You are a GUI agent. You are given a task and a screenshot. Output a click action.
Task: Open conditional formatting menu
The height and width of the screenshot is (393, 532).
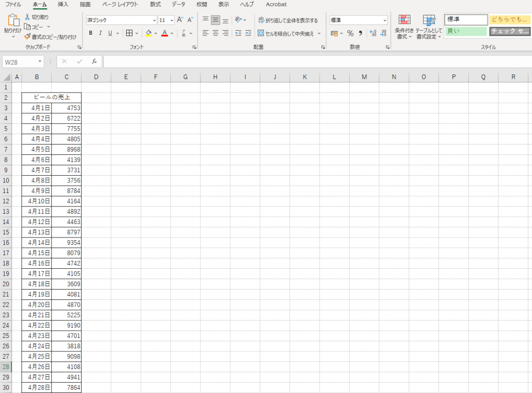(404, 27)
